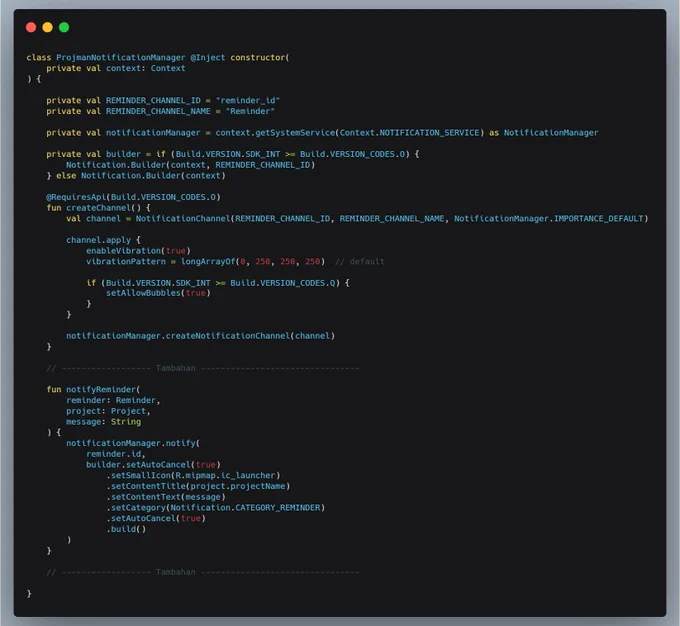Viewport: 680px width, 626px height.
Task: Click the vibrationPattern property
Action: pyautogui.click(x=126, y=262)
